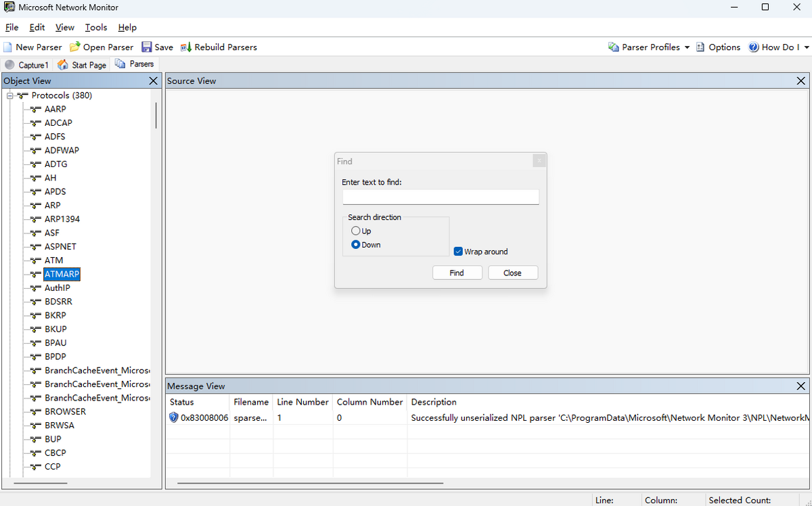Open the How Do I dropdown arrow
The height and width of the screenshot is (506, 812).
pyautogui.click(x=807, y=47)
